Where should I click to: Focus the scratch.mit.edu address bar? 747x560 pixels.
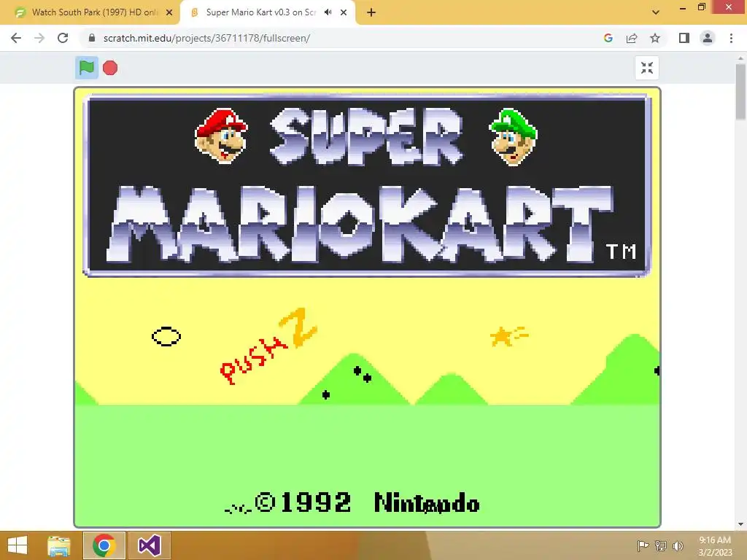pos(206,38)
